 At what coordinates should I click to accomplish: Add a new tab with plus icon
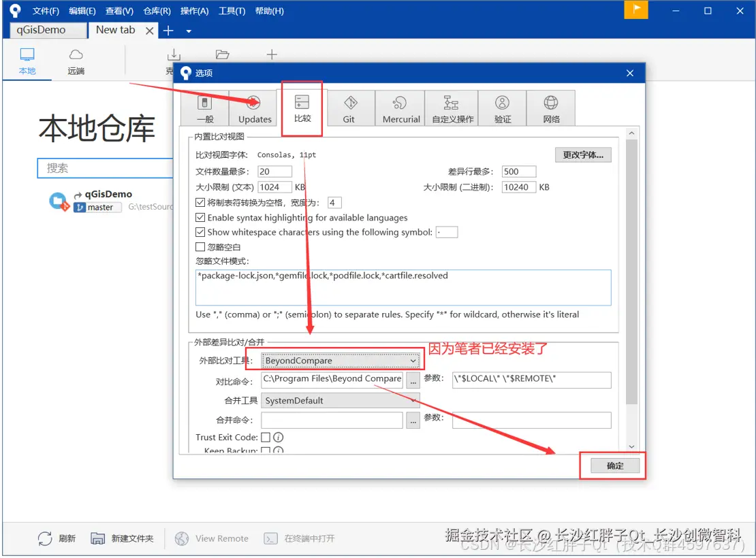point(168,31)
